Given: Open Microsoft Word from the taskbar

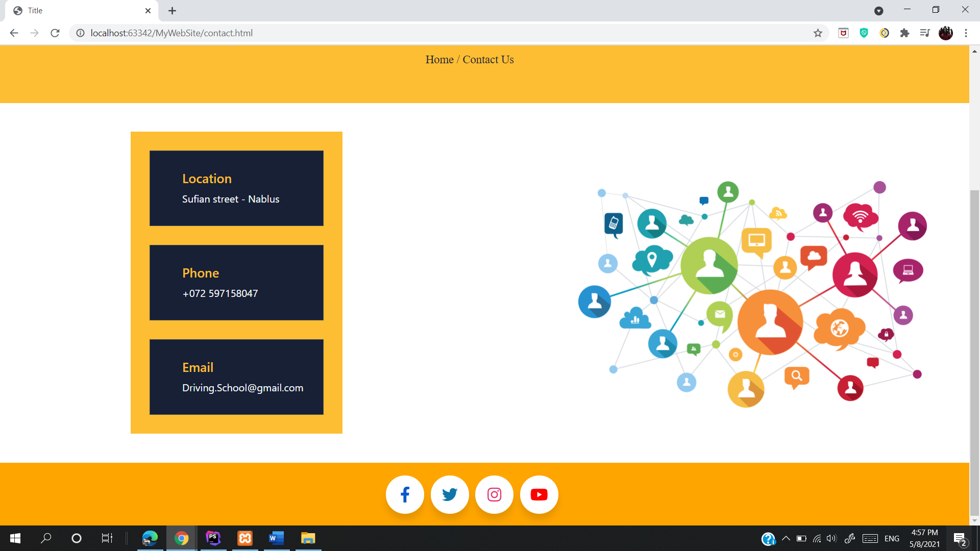Looking at the screenshot, I should 276,538.
